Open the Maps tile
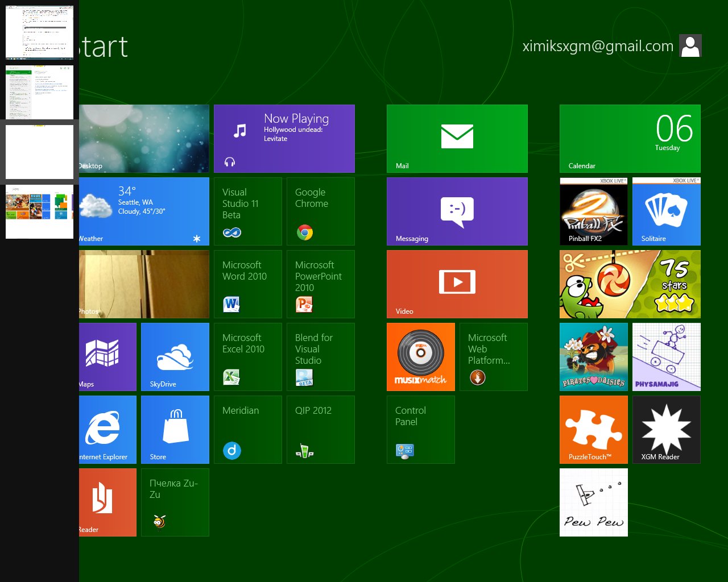Image resolution: width=728 pixels, height=582 pixels. 107,357
